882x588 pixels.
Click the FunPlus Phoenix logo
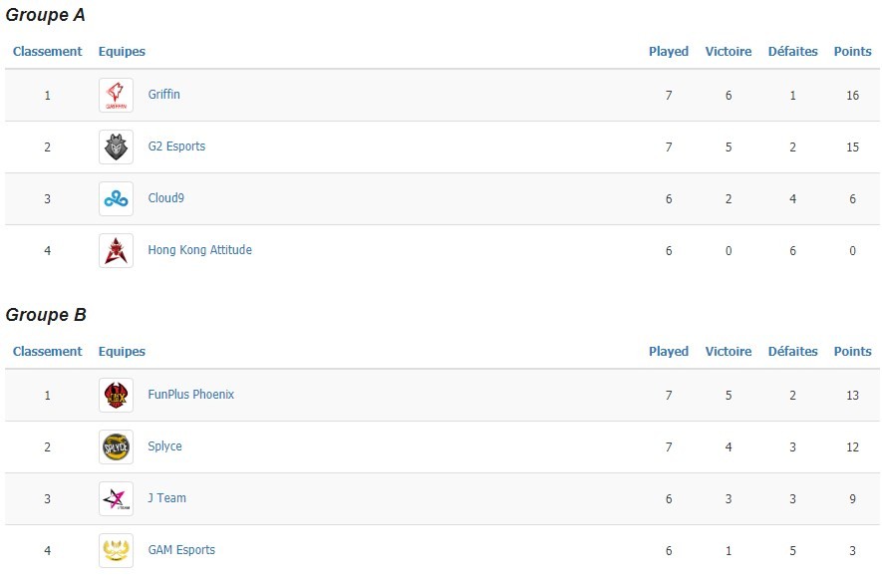tap(116, 395)
